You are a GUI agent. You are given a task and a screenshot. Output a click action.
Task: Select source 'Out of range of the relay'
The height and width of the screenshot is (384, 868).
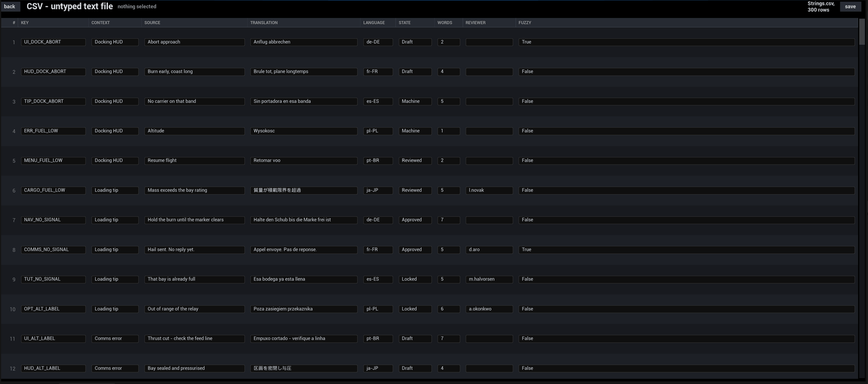pyautogui.click(x=195, y=309)
